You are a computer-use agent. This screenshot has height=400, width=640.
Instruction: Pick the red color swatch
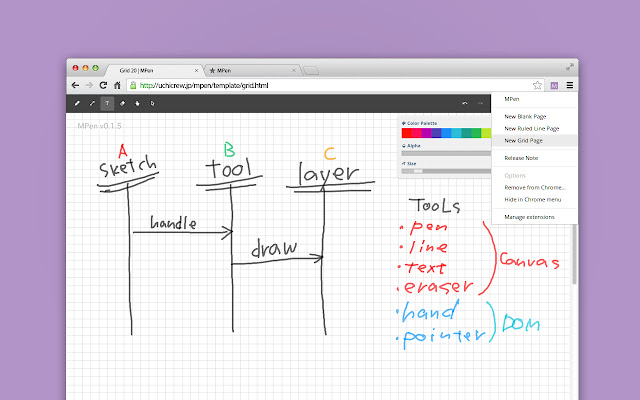tap(406, 132)
